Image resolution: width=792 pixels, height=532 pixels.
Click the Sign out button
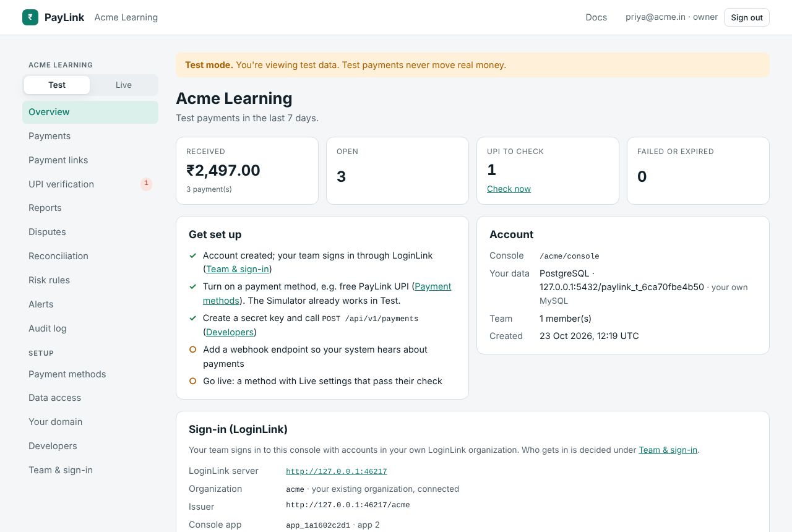click(x=747, y=17)
